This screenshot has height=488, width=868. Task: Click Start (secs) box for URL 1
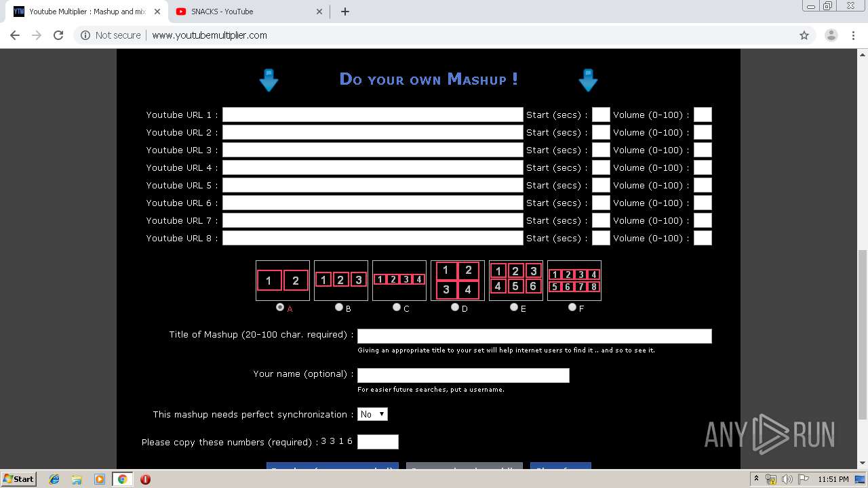[601, 115]
